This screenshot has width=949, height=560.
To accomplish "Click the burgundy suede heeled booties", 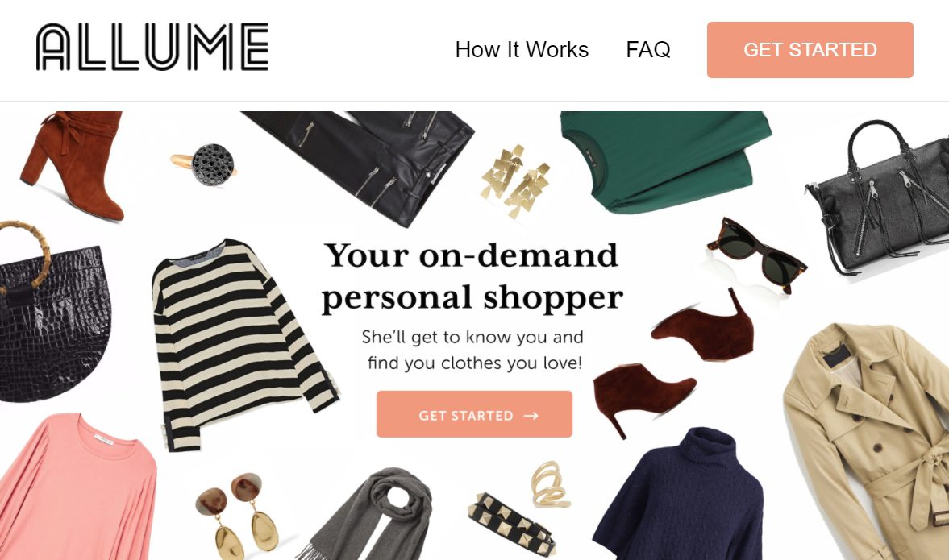I will [672, 362].
